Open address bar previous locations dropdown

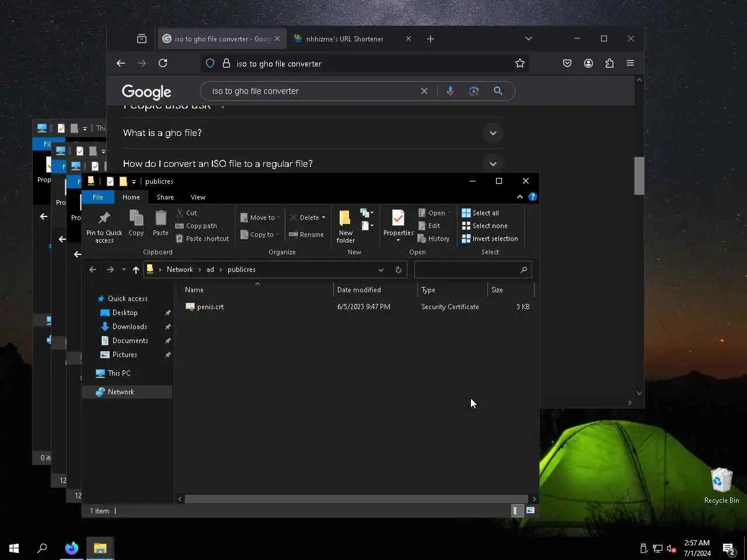381,269
